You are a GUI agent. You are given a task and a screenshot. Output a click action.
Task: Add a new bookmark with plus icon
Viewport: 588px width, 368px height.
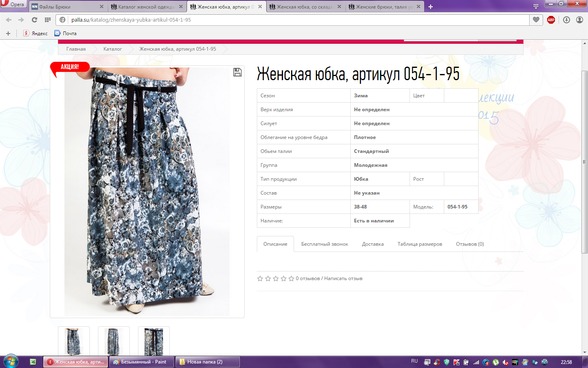pos(8,34)
